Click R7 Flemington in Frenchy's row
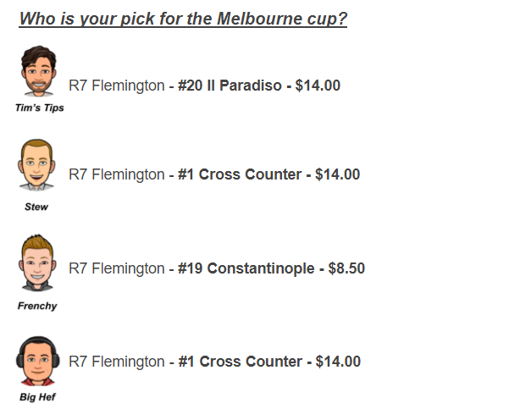 [x=116, y=268]
